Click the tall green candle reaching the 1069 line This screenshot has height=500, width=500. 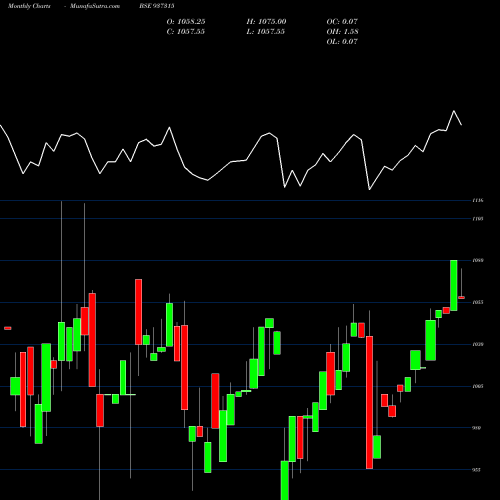454,285
